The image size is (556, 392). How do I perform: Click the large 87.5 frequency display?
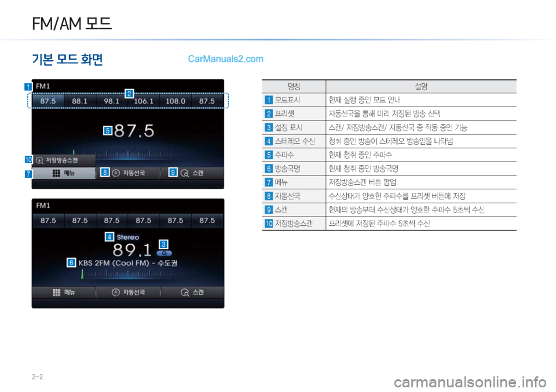tap(134, 131)
